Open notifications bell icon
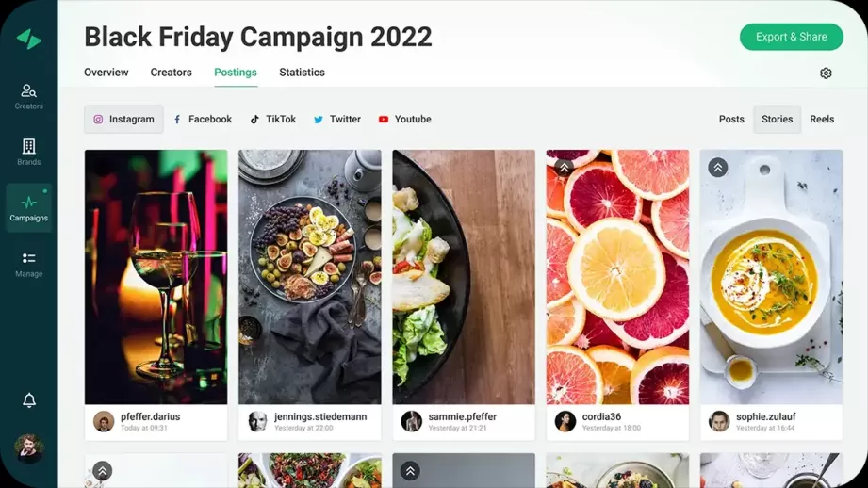Screen dimensions: 868x488 tap(29, 400)
